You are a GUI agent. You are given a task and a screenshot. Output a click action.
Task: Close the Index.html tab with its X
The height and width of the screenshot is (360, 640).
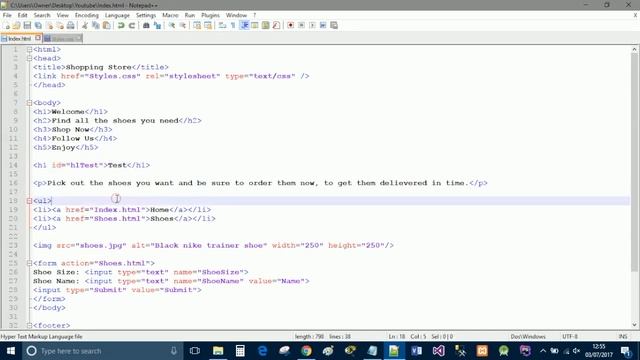(38, 38)
